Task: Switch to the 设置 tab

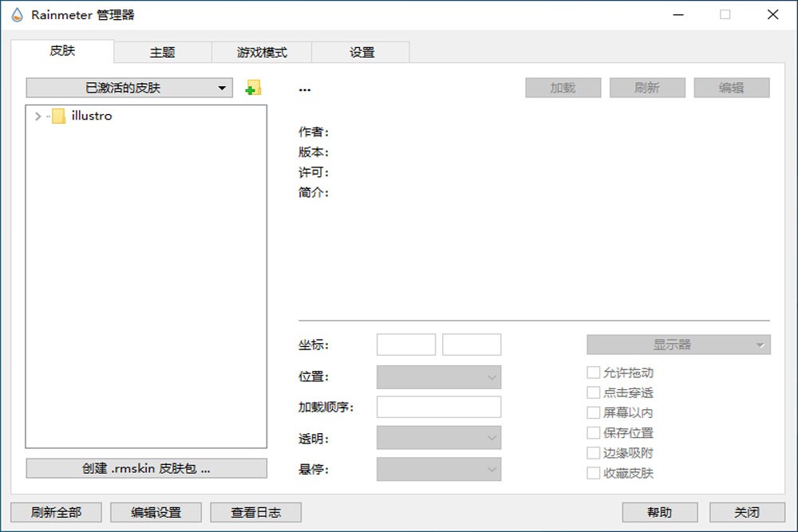Action: point(361,51)
